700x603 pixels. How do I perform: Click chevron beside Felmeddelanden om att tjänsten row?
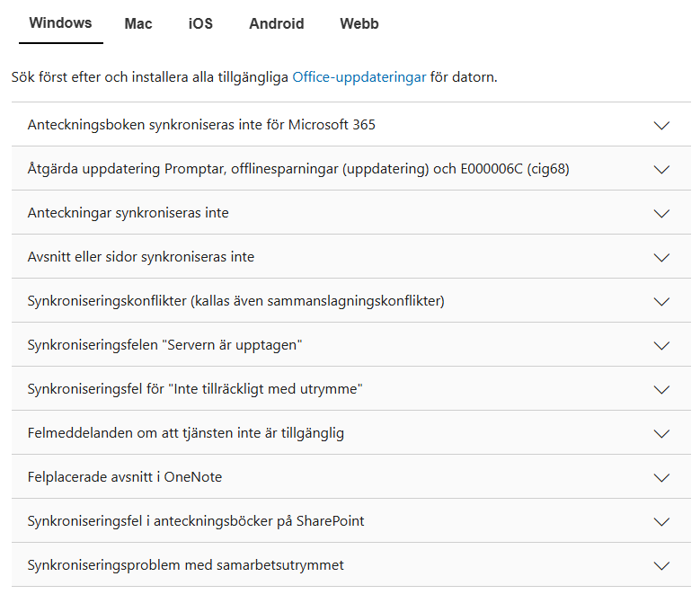pyautogui.click(x=661, y=433)
